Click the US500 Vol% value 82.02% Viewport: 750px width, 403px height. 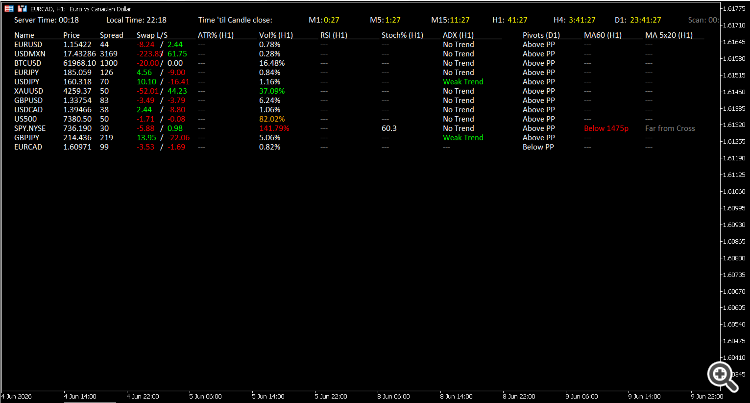[x=272, y=119]
